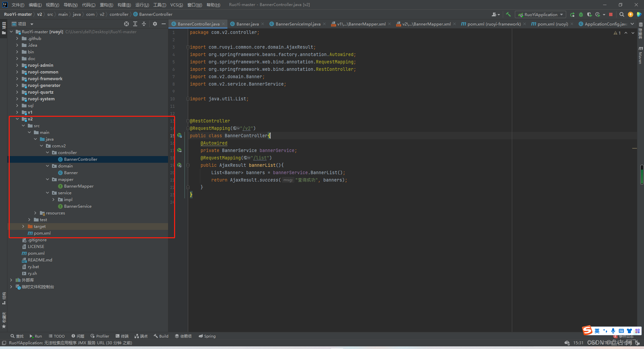Viewport: 644px width, 349px height.
Task: Rerun RuoYiApplication with the green rerun icon
Action: click(572, 14)
